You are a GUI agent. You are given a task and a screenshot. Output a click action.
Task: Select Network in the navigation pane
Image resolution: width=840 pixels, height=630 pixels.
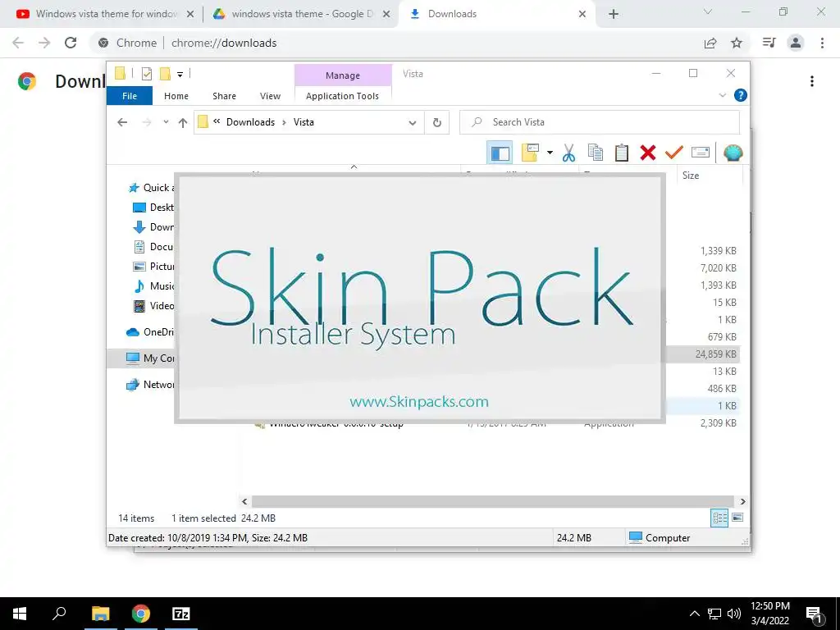[x=149, y=385]
